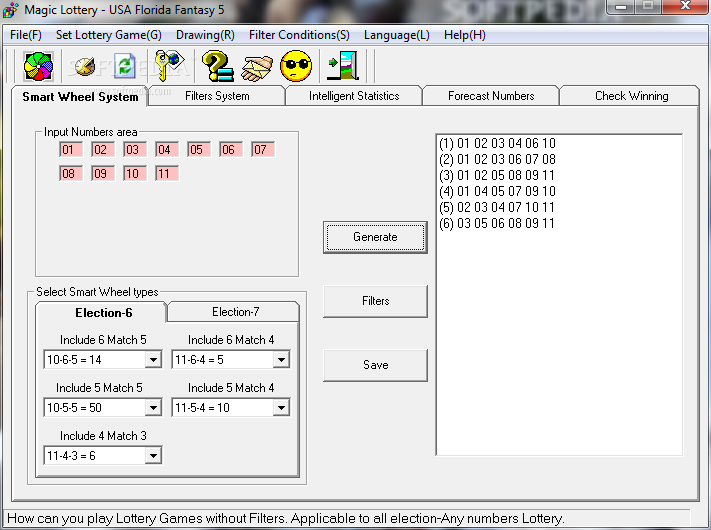Click the key registration toolbar icon

pos(169,66)
